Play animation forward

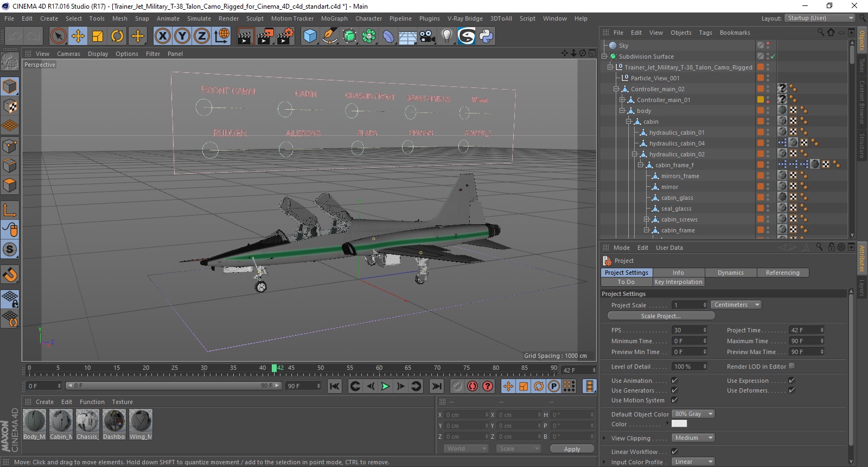[385, 386]
